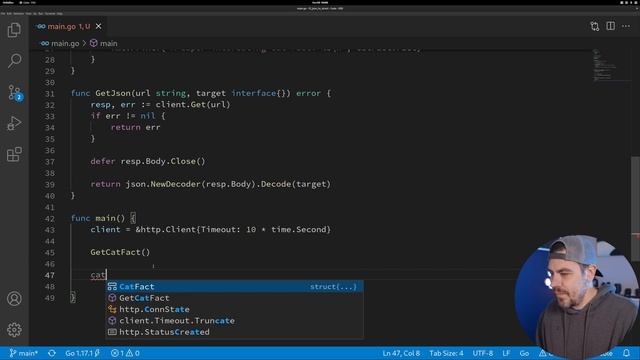Choose http.ConnState from suggestions
640x360 pixels.
(235, 309)
